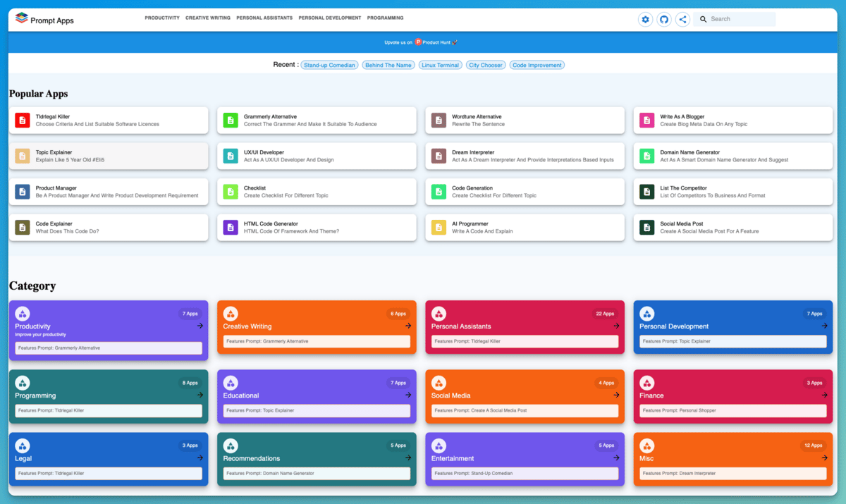This screenshot has height=504, width=846.
Task: Click the Prompt Apps logo
Action: (x=44, y=19)
